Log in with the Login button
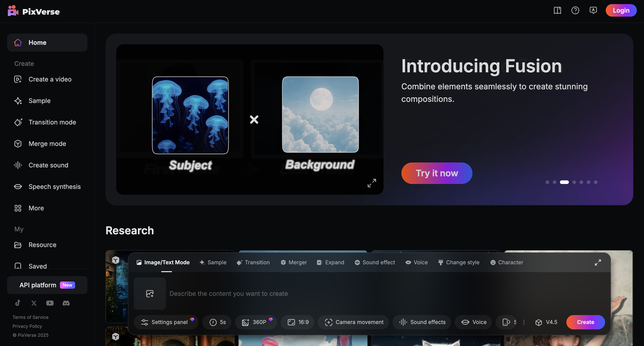 621,10
